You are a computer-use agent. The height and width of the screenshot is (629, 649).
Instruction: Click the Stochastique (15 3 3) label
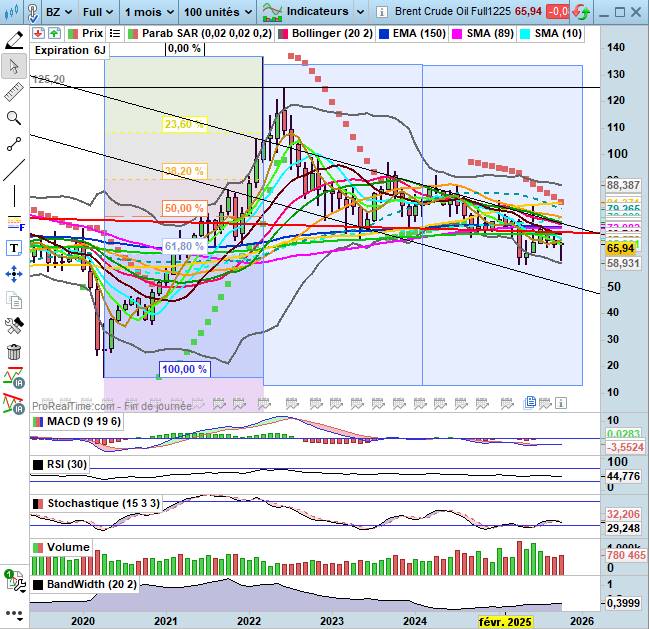pyautogui.click(x=96, y=503)
